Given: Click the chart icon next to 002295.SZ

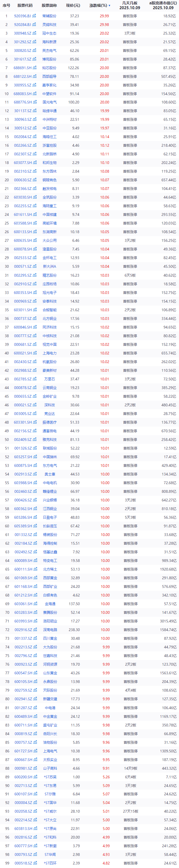Looking at the screenshot, I should (x=34, y=275).
